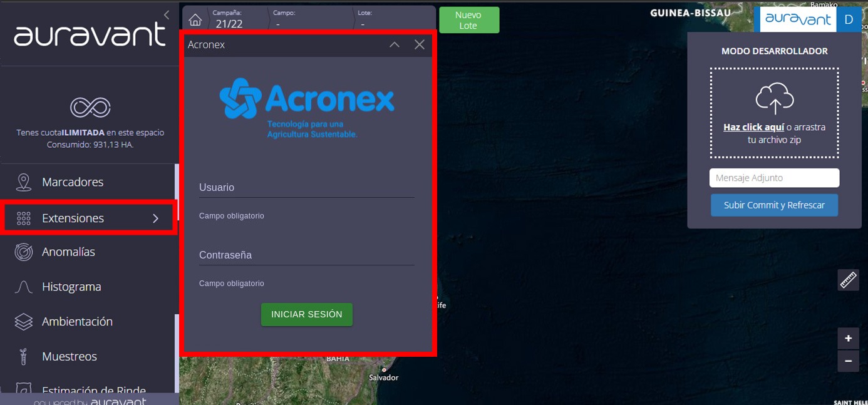Open the Ambientación menu item
Viewport: 868px width, 405px height.
pos(89,322)
